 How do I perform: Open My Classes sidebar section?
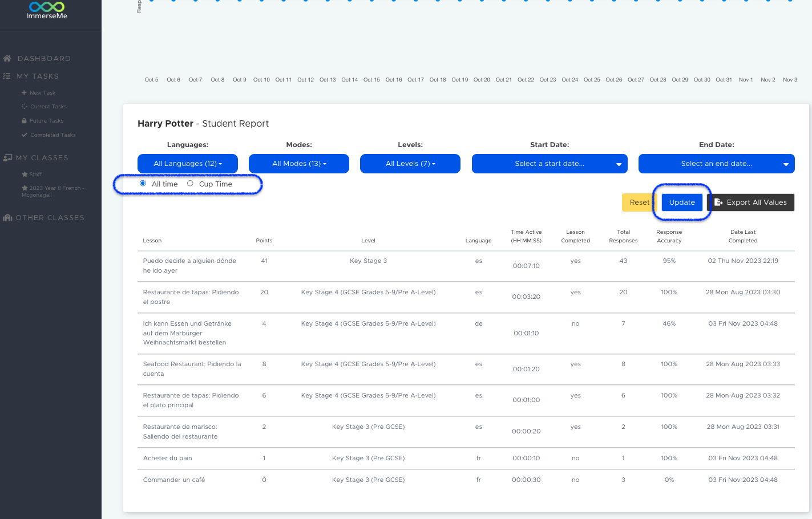(x=42, y=158)
